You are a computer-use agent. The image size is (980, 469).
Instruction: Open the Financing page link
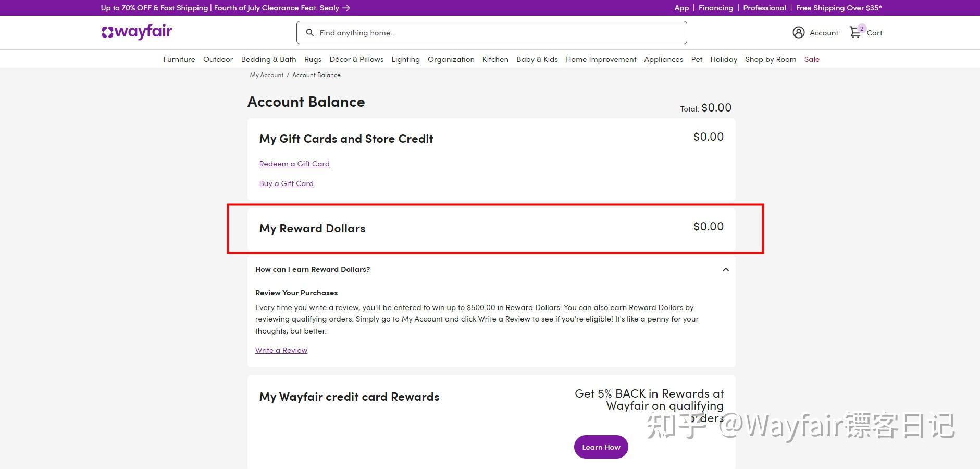click(715, 8)
